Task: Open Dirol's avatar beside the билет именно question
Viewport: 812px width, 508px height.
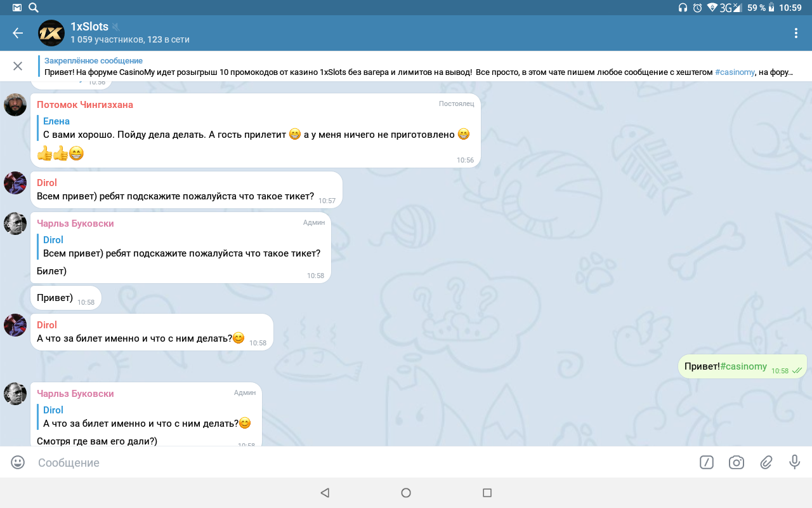Action: tap(15, 325)
